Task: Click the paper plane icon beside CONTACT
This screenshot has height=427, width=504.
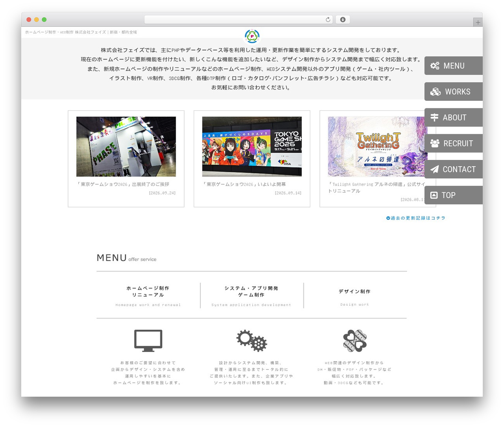Action: pos(434,169)
